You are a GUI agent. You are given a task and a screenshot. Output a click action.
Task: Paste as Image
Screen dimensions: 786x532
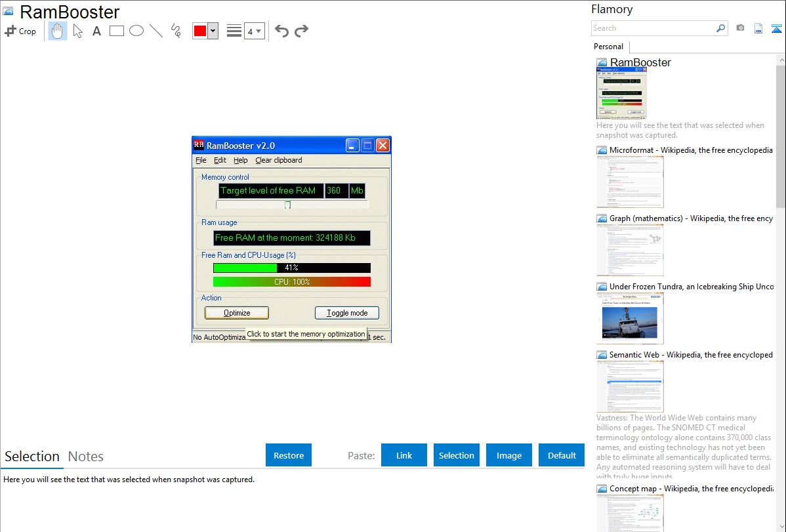[x=508, y=455]
